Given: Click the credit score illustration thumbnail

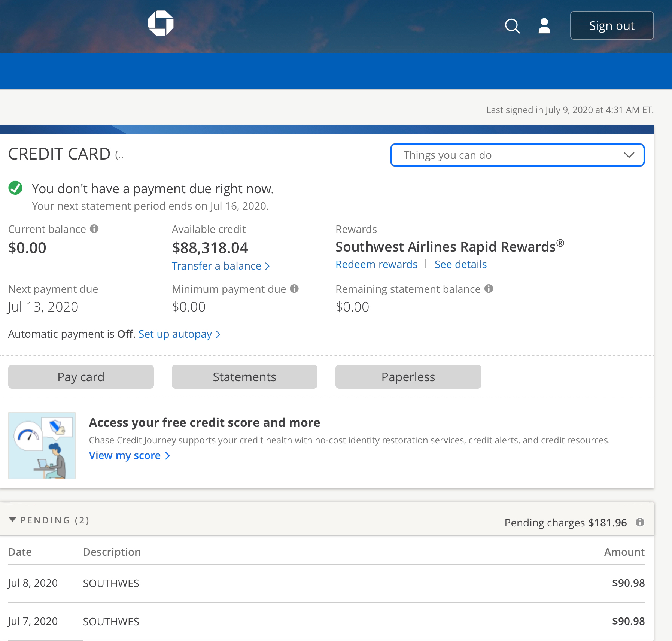Looking at the screenshot, I should pos(42,446).
